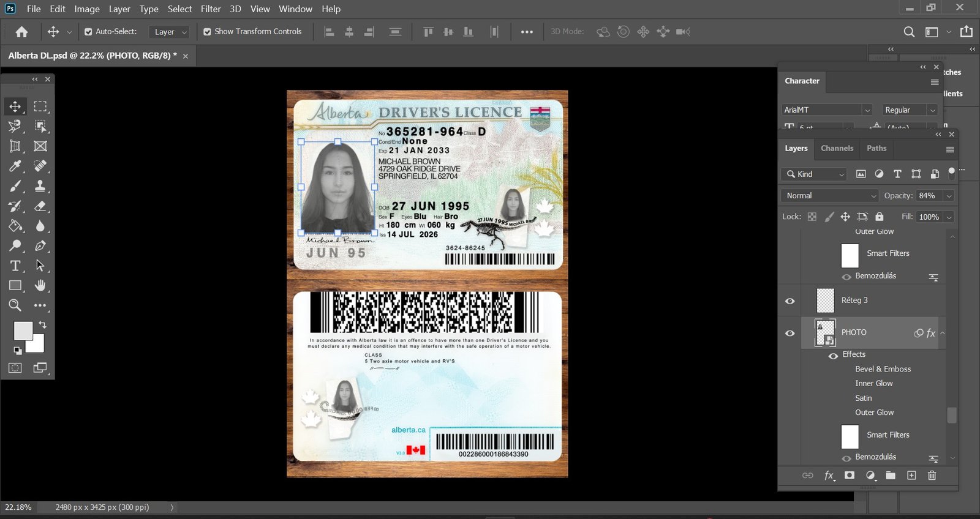Pick the Clone Stamp tool

coord(40,186)
